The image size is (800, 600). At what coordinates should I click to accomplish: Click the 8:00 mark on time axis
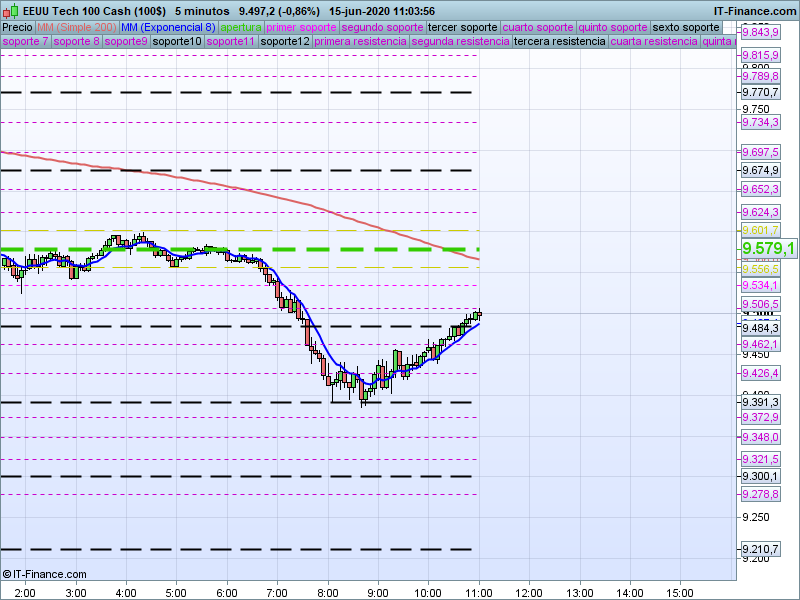(327, 592)
